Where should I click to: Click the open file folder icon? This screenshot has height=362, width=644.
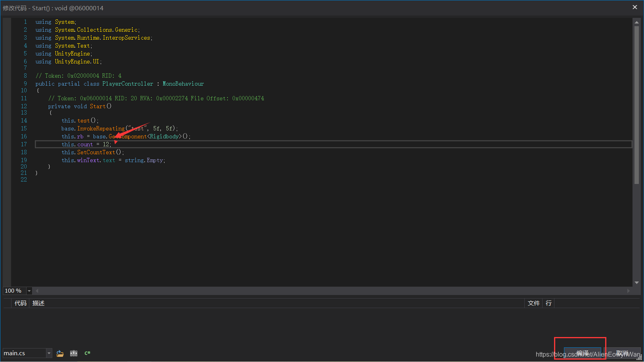pyautogui.click(x=60, y=353)
